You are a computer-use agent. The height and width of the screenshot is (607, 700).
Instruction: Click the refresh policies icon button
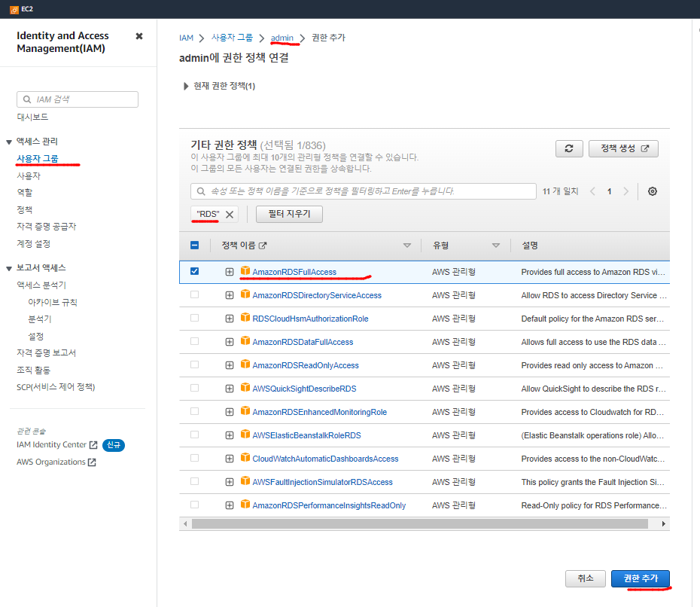pos(569,148)
